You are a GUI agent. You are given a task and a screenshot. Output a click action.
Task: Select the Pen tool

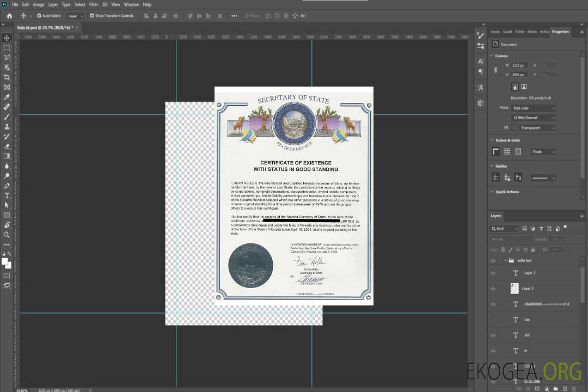(7, 186)
